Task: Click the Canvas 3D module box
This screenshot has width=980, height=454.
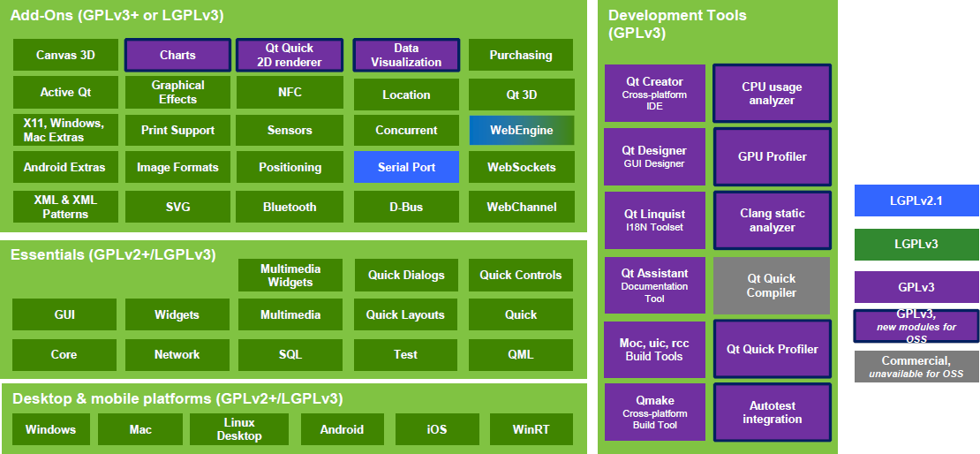Action: tap(65, 55)
